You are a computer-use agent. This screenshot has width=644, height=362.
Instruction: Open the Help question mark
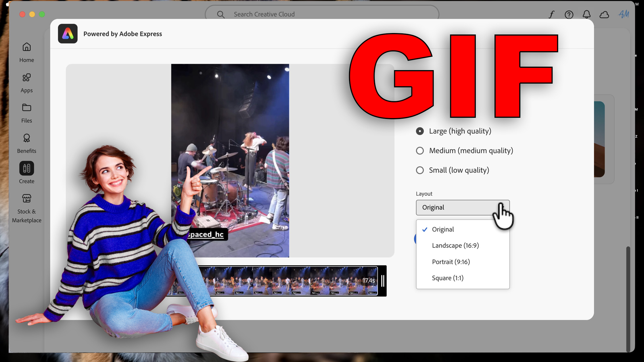569,14
